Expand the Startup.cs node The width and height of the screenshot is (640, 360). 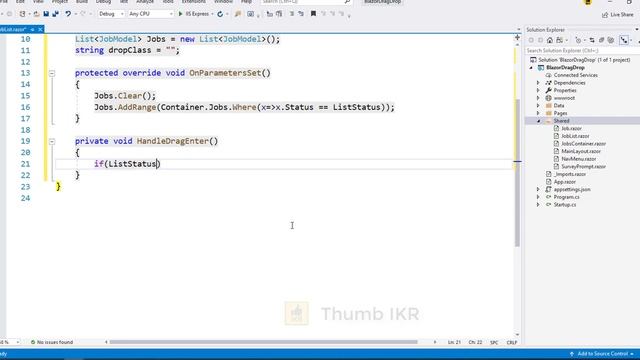(538, 204)
